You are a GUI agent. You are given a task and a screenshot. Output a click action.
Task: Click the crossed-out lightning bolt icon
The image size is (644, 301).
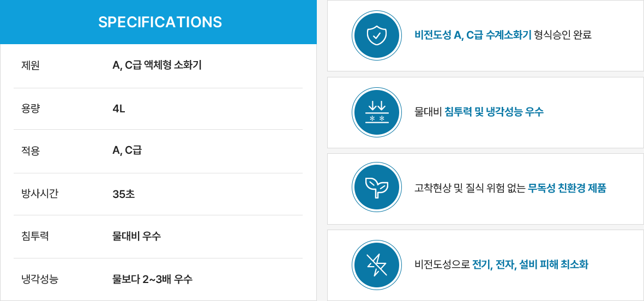[x=377, y=264]
